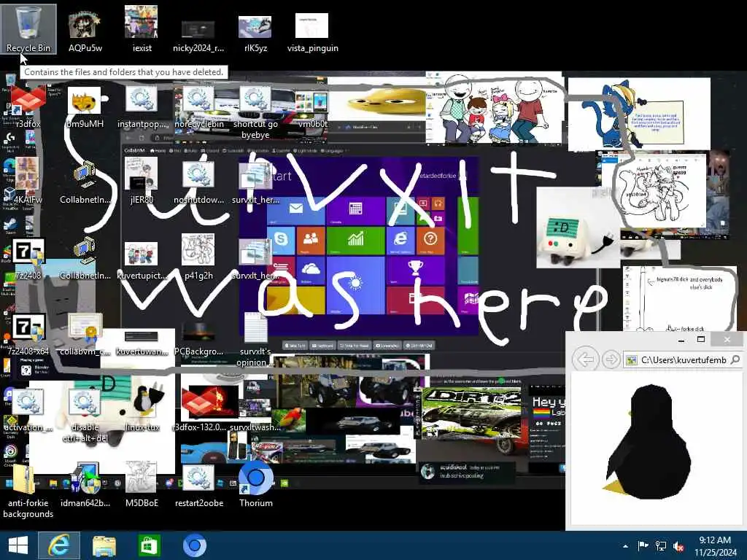Launch the Thorium desktop shortcut

coord(256,485)
